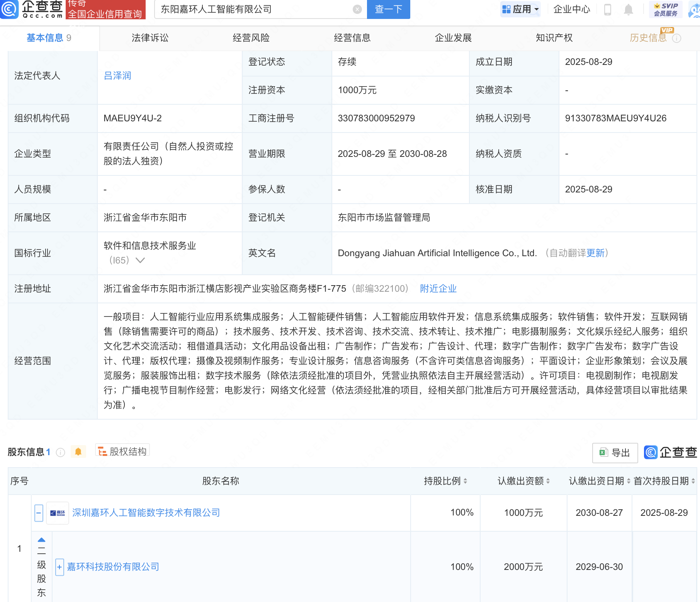700x602 pixels.
Task: Open 深圳嘉环人工智能数字技术有限公司 link
Action: coord(146,513)
